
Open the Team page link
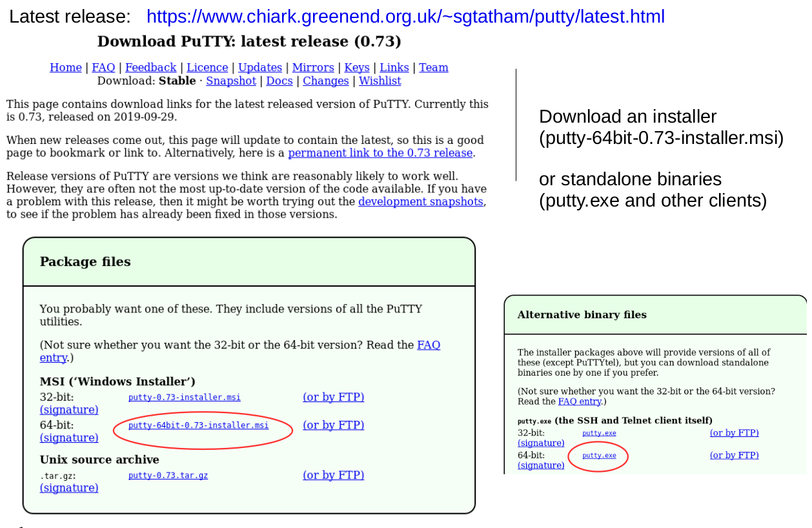click(x=433, y=68)
